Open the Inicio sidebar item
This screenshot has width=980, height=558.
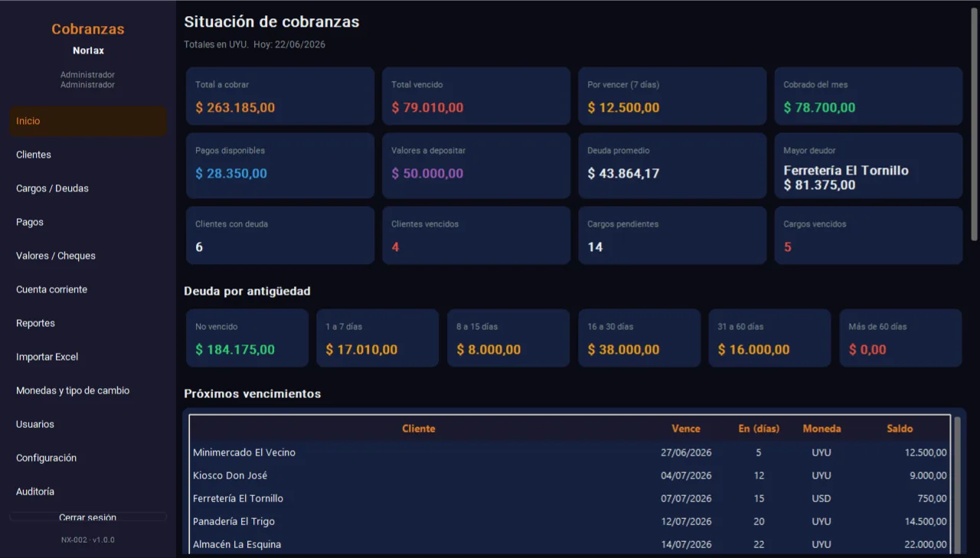point(88,121)
